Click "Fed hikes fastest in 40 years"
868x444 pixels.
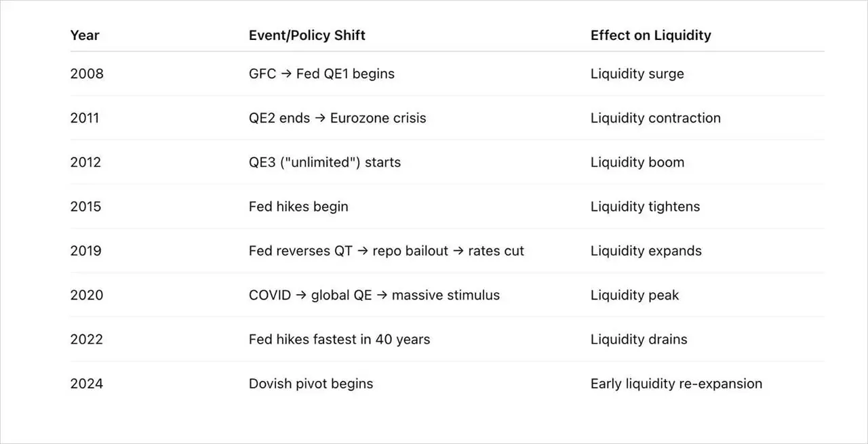pos(339,339)
